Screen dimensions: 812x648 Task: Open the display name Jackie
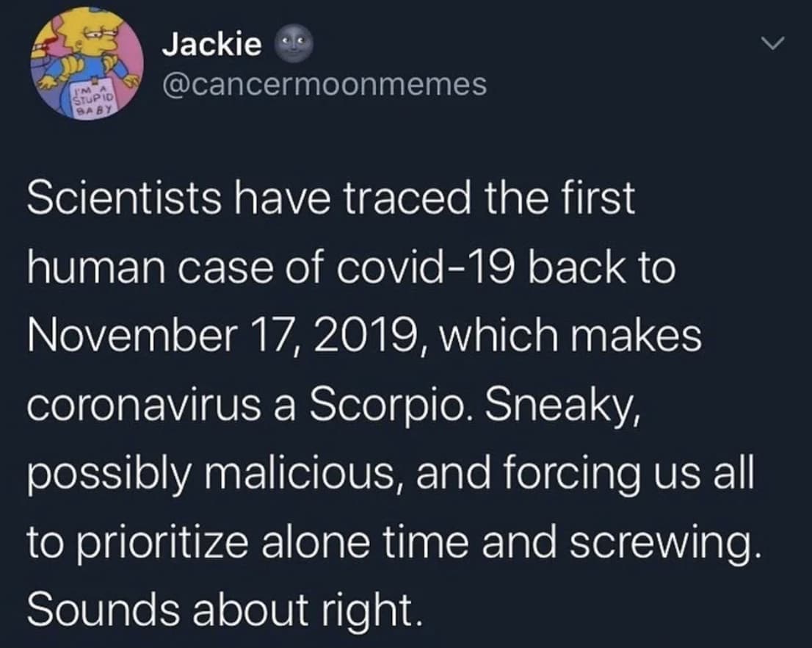[x=211, y=46]
